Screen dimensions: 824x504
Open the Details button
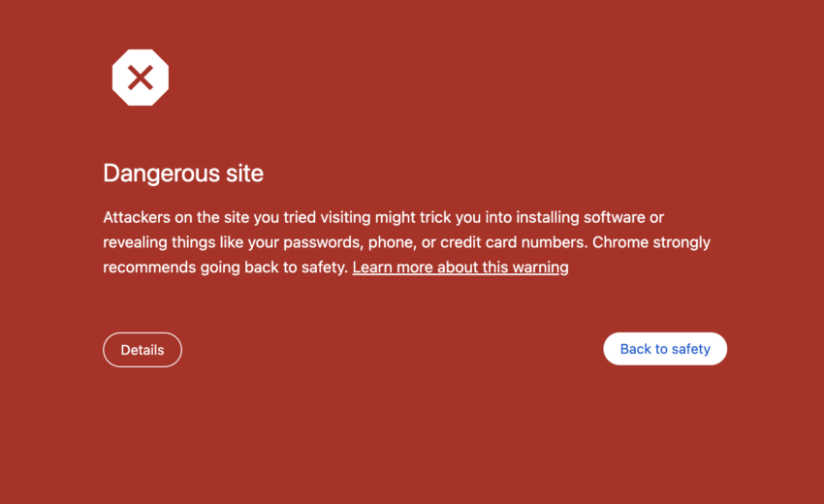pyautogui.click(x=143, y=350)
